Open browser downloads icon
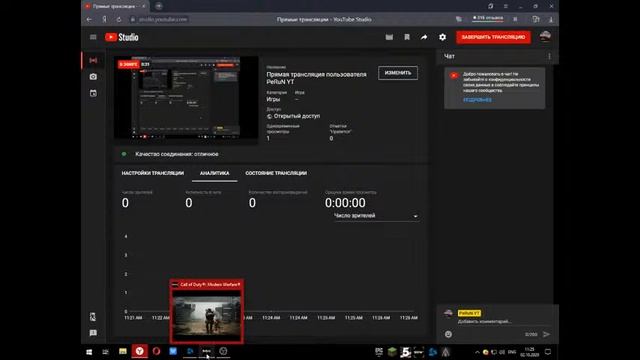 551,19
